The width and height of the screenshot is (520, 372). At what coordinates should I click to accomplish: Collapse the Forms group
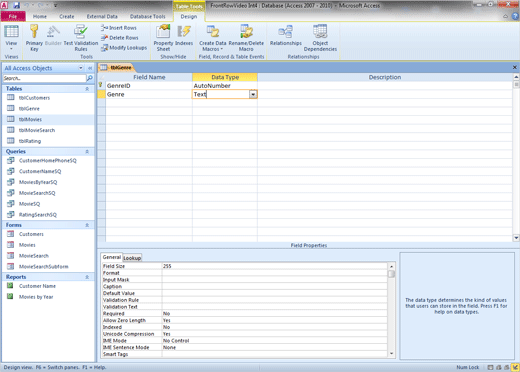coord(87,225)
